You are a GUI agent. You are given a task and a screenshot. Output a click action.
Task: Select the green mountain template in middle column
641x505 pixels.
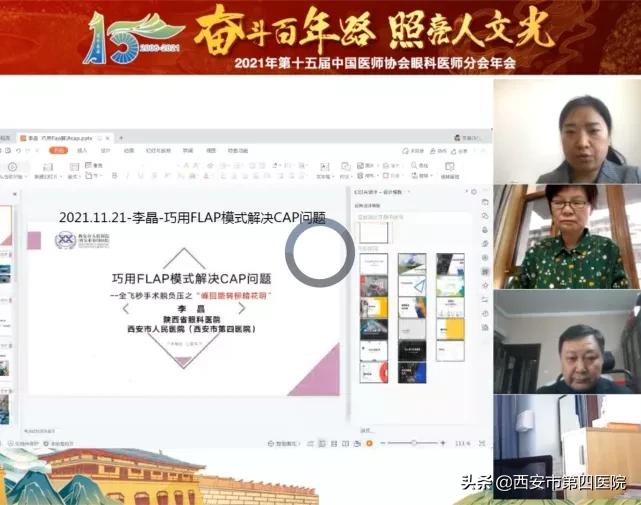point(412,264)
